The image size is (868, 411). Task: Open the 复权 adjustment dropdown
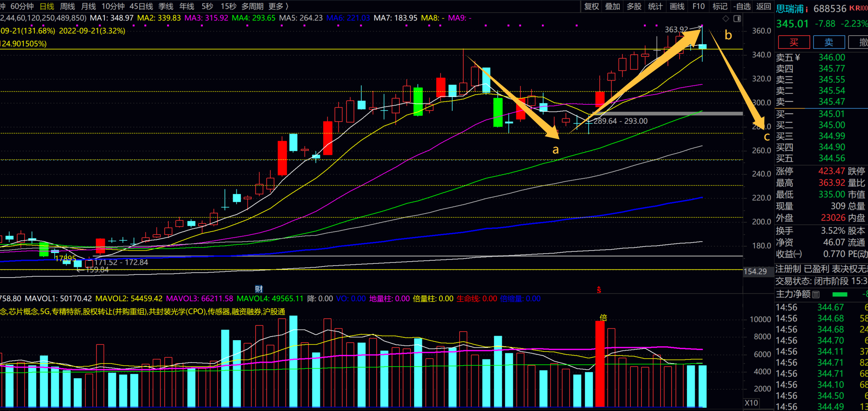tap(592, 6)
